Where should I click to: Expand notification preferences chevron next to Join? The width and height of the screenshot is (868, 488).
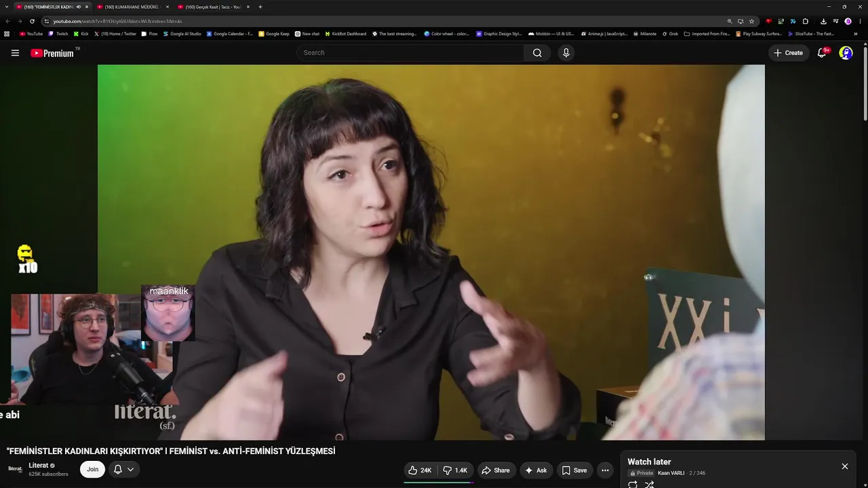[x=130, y=469]
